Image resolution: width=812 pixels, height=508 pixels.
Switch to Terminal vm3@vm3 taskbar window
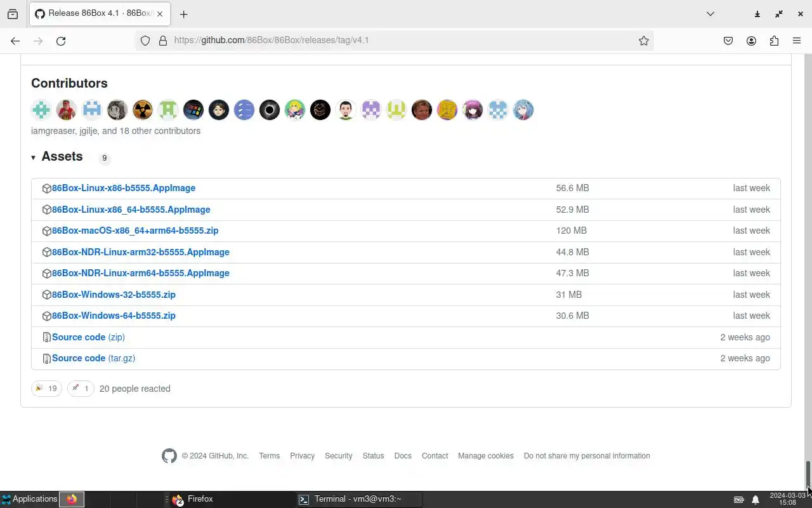point(358,499)
